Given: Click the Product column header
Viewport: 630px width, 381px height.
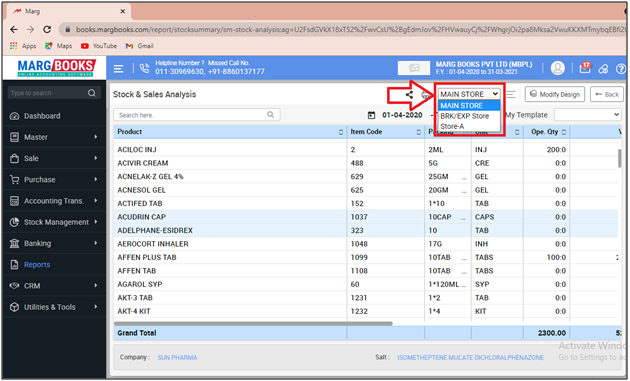Looking at the screenshot, I should [x=230, y=132].
